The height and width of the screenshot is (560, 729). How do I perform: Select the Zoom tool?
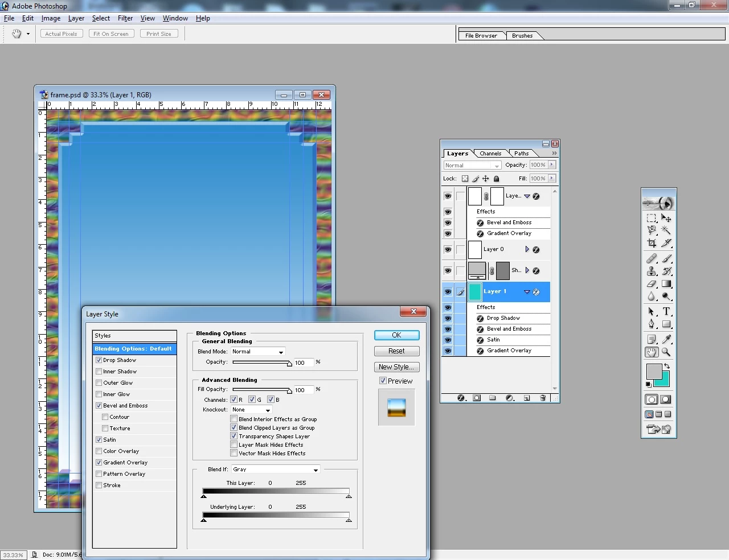click(x=666, y=352)
